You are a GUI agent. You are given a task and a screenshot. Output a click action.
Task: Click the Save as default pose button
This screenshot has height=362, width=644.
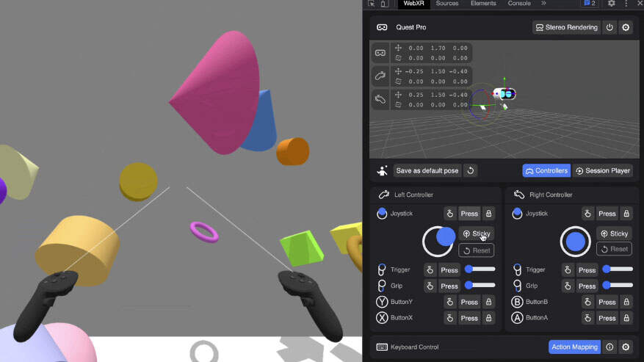(427, 170)
